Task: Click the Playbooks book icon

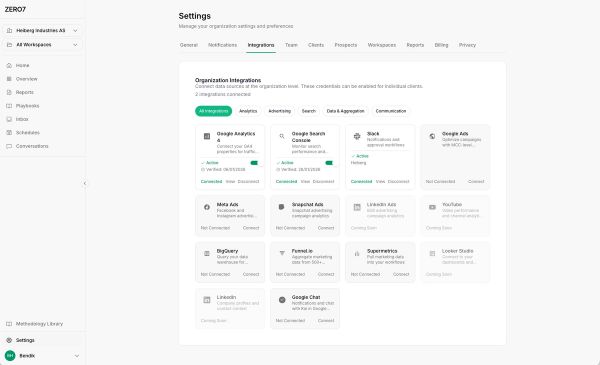Action: tap(9, 106)
